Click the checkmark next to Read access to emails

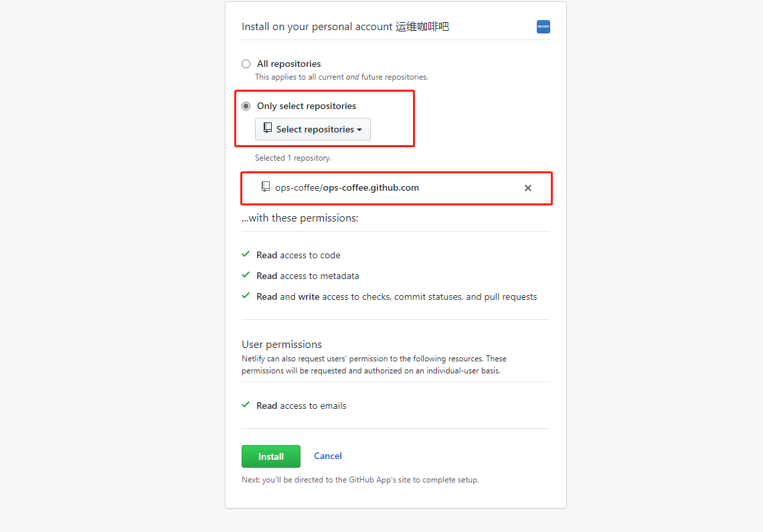coord(246,406)
